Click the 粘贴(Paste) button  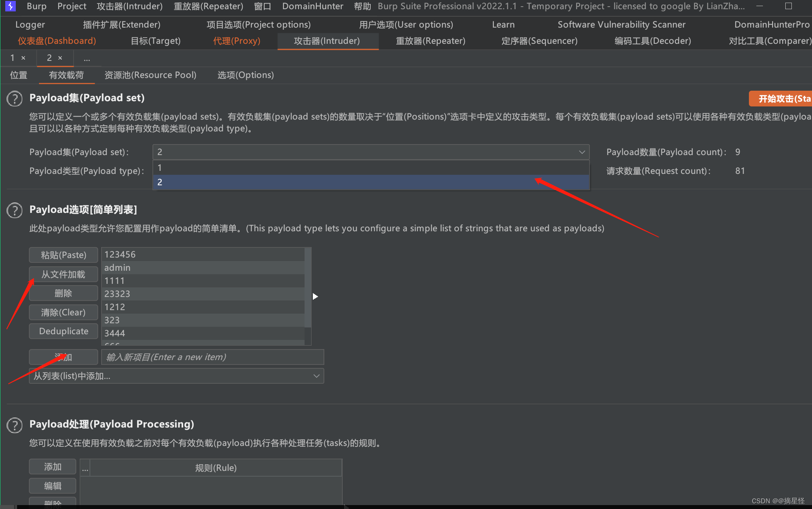pos(64,255)
